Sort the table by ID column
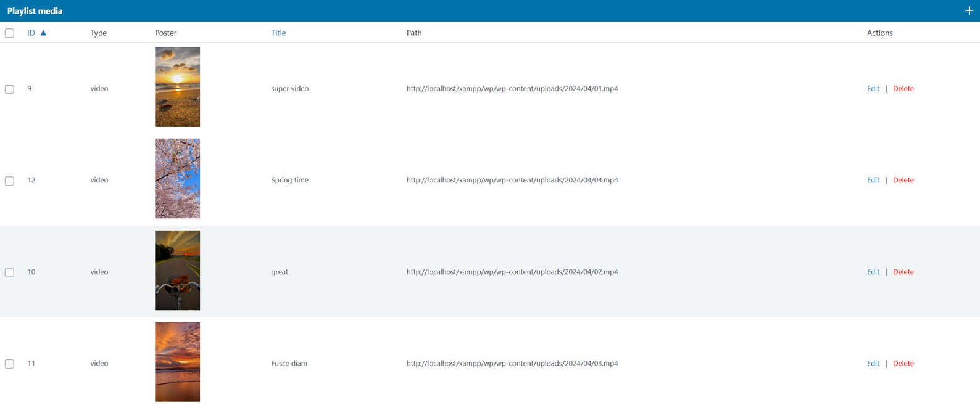 click(x=31, y=33)
